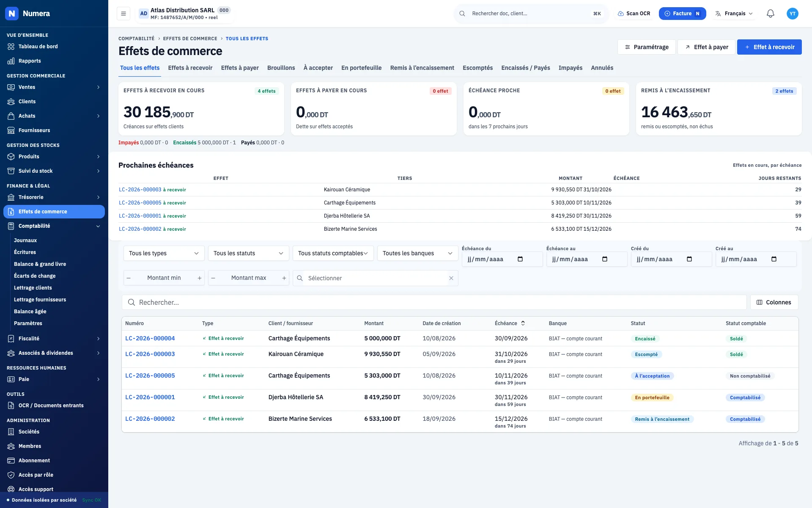
Task: Open Fournisseurs in the sidebar
Action: coord(54,130)
